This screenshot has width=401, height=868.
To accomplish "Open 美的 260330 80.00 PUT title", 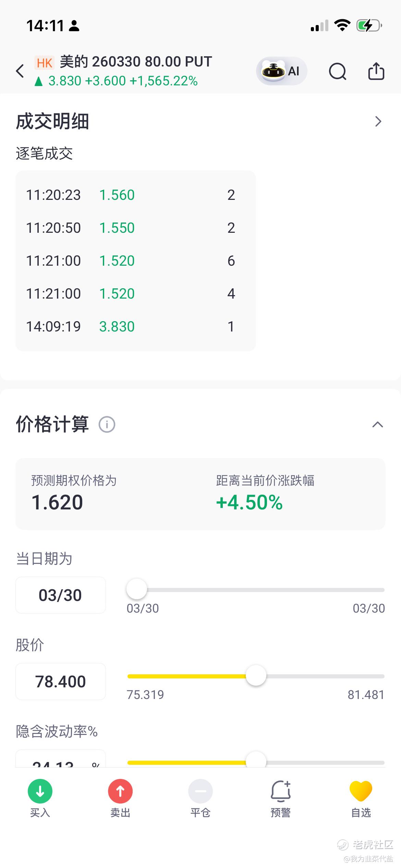I will tap(136, 62).
